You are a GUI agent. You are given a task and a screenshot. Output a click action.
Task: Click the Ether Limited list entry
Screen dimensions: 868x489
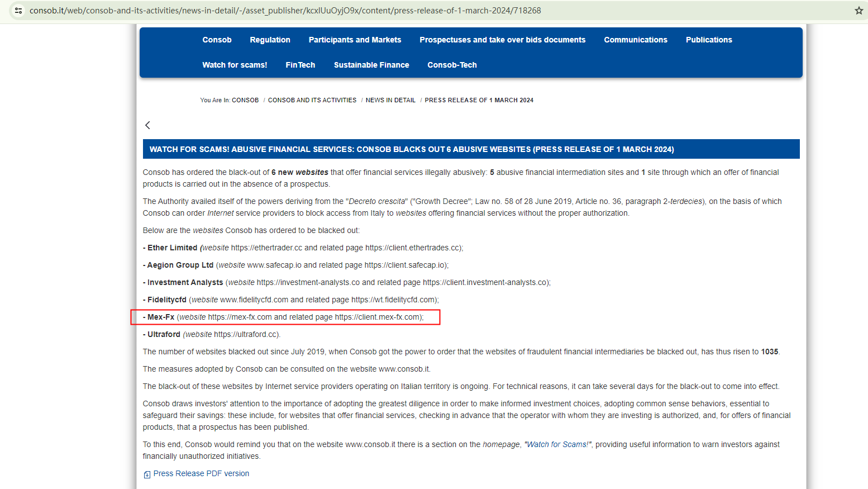tap(303, 248)
